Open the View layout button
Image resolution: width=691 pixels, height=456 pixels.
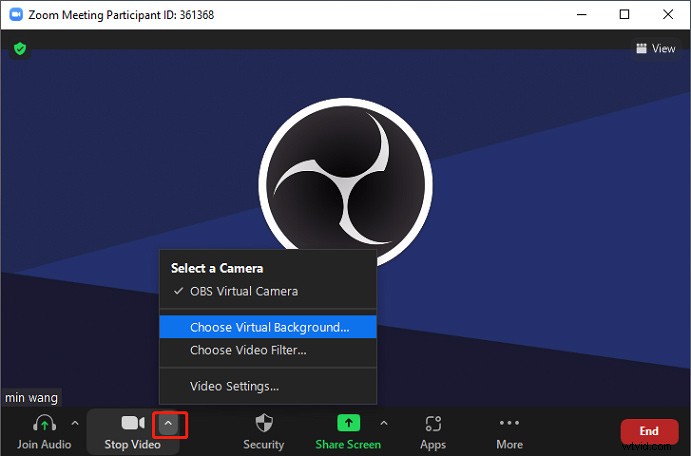coord(656,48)
